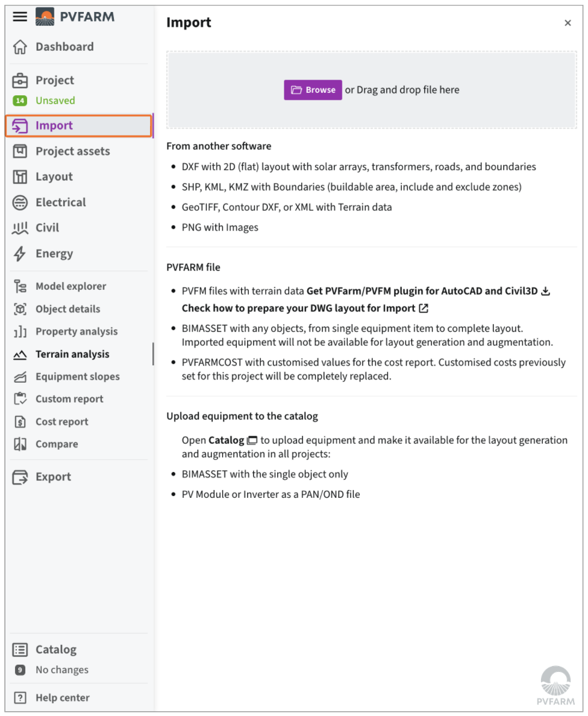Click the Project briefcase icon
Viewport: 588px width, 716px height.
coord(20,80)
